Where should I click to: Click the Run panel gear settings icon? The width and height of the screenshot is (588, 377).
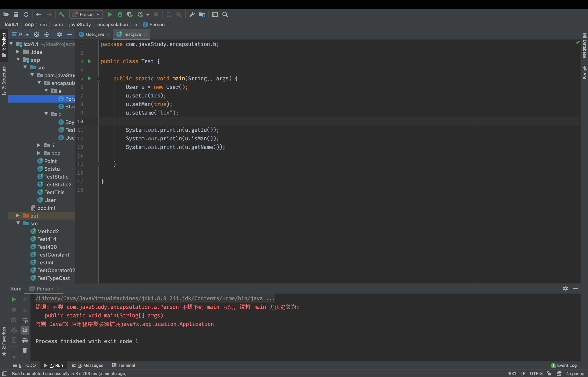click(x=565, y=288)
